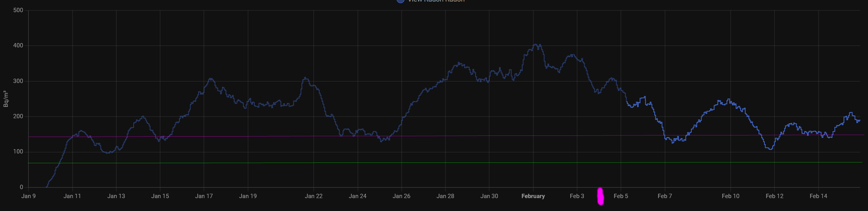The height and width of the screenshot is (211, 868).
Task: Click the Jan 17 x-axis date label
Action: (x=204, y=196)
